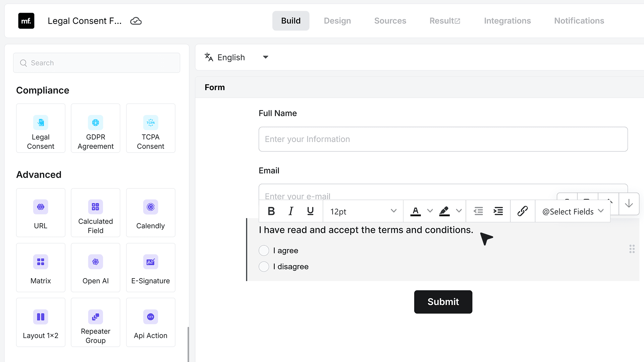Open text color picker arrow
The image size is (644, 362).
click(x=430, y=211)
